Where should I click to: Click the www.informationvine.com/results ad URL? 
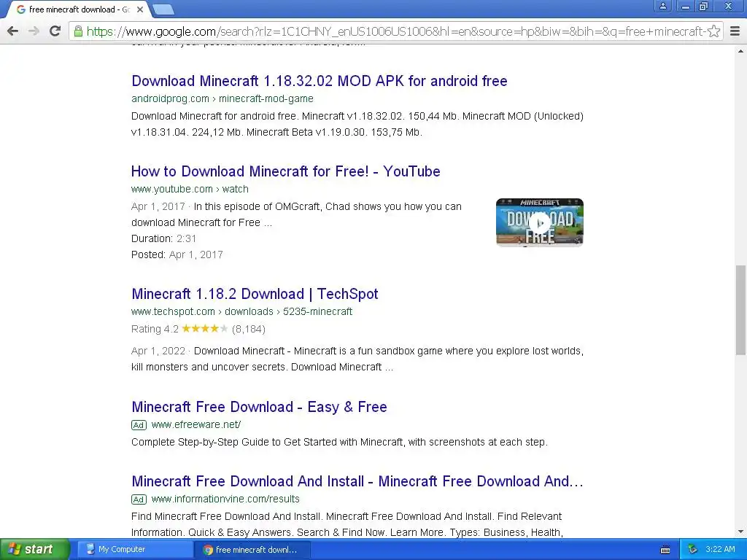(225, 499)
